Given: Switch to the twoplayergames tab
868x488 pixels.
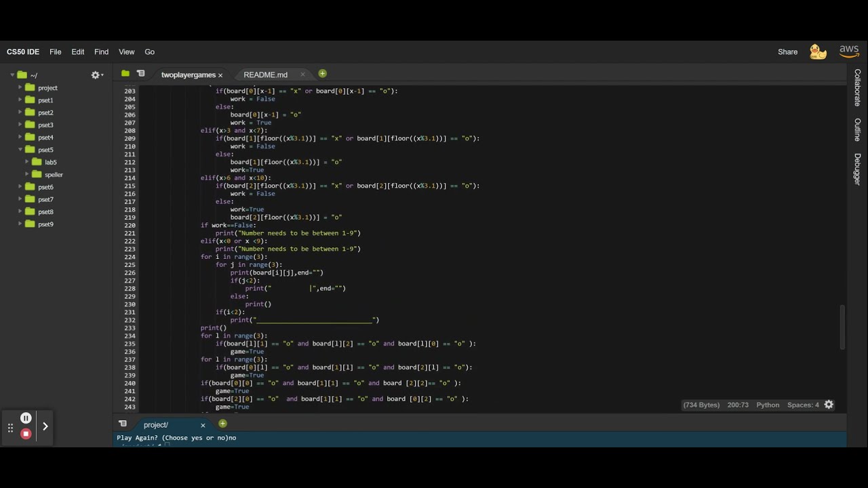Looking at the screenshot, I should (x=189, y=75).
